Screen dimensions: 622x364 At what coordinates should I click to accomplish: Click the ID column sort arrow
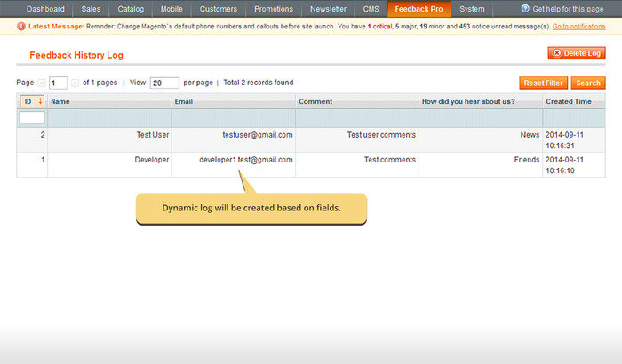click(39, 101)
